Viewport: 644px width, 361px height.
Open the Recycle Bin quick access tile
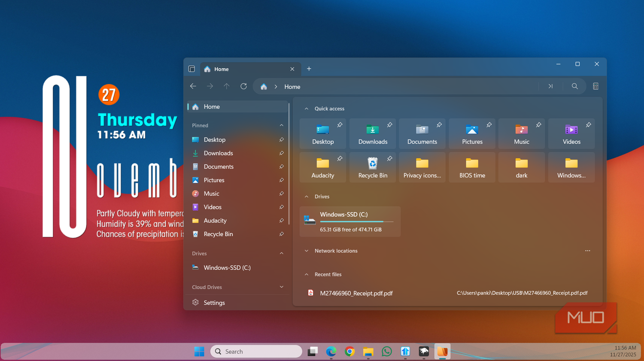[x=373, y=167]
